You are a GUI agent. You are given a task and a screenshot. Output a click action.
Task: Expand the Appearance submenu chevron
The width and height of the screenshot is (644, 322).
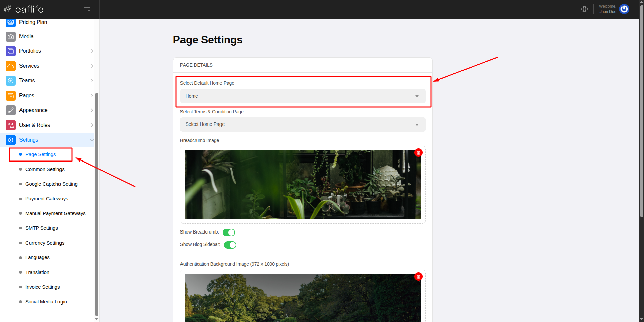[92, 110]
